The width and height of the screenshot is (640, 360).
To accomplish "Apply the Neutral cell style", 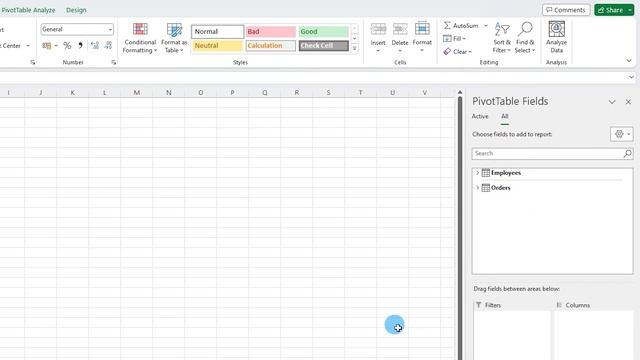I will pos(218,45).
